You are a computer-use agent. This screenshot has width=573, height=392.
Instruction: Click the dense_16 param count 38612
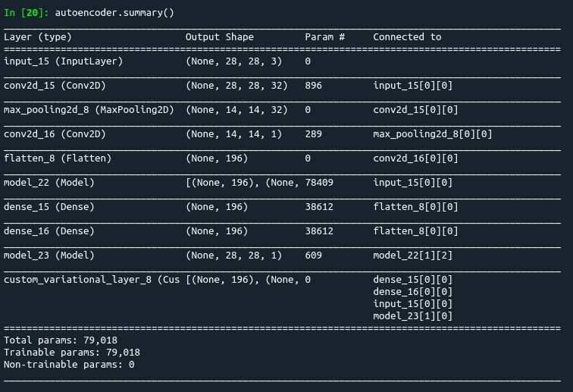pos(319,231)
